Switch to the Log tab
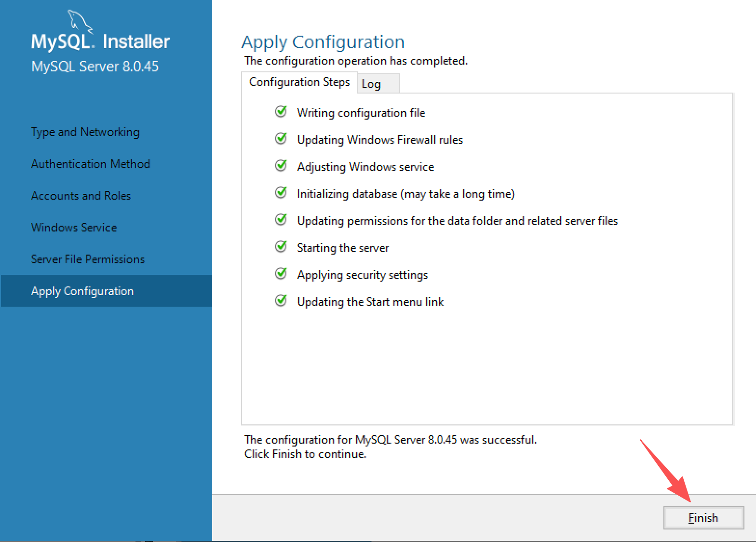 pos(378,83)
